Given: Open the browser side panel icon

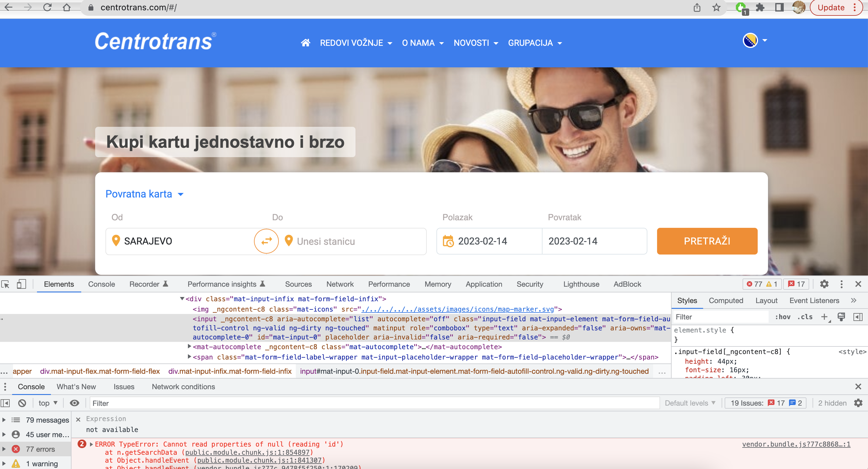Looking at the screenshot, I should pyautogui.click(x=779, y=7).
